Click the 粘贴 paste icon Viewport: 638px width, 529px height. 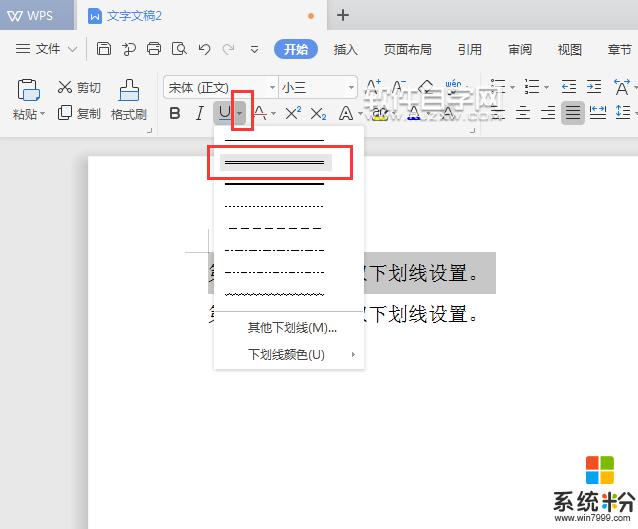[x=28, y=90]
